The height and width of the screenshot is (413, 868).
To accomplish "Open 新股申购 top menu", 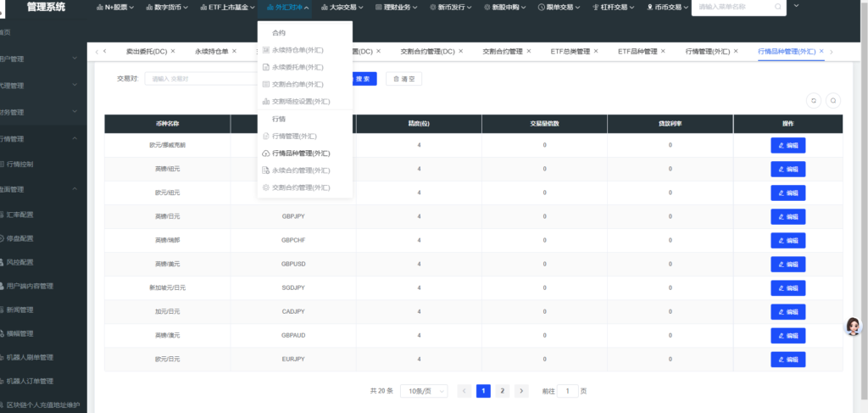I will [504, 7].
